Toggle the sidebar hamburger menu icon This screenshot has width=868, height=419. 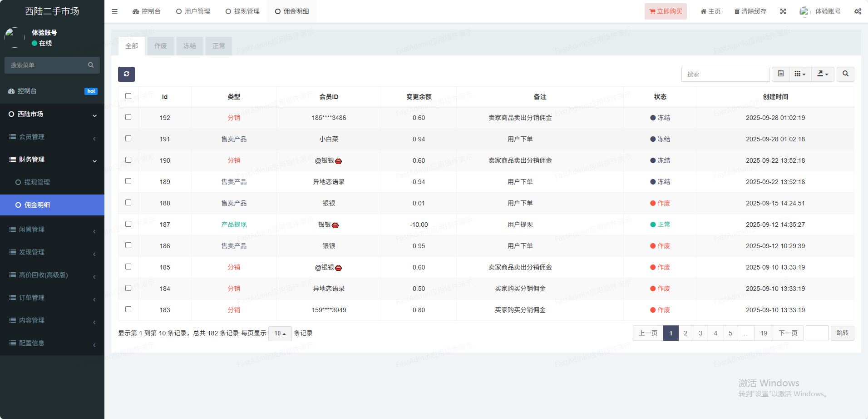coord(114,11)
